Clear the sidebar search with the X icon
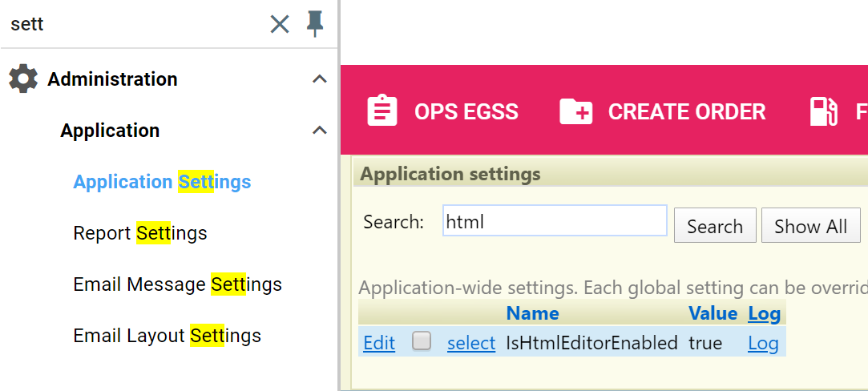Viewport: 868px width, 391px height. tap(280, 24)
